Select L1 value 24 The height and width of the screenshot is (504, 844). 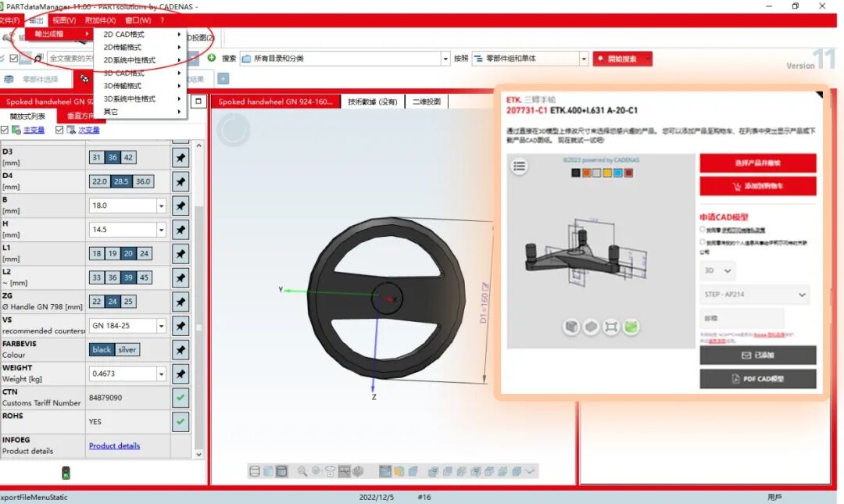(145, 254)
